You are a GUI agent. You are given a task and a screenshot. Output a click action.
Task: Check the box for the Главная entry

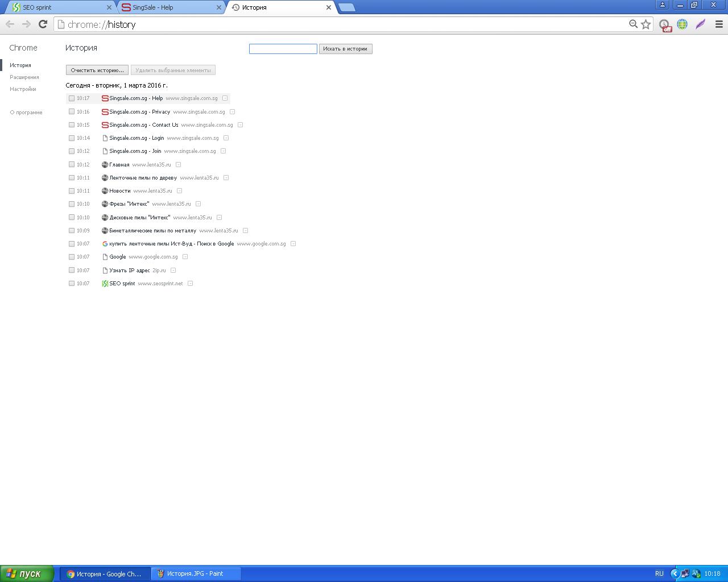pyautogui.click(x=72, y=164)
